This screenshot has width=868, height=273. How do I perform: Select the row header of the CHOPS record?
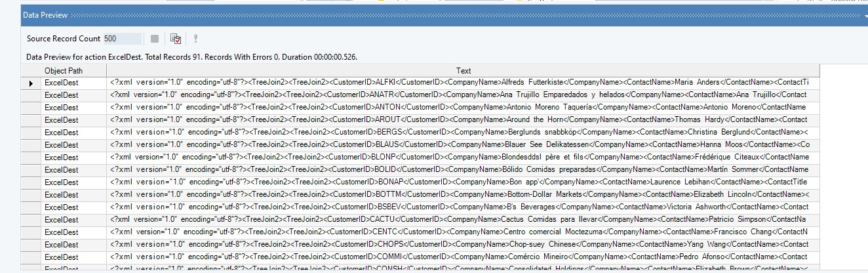[x=31, y=245]
